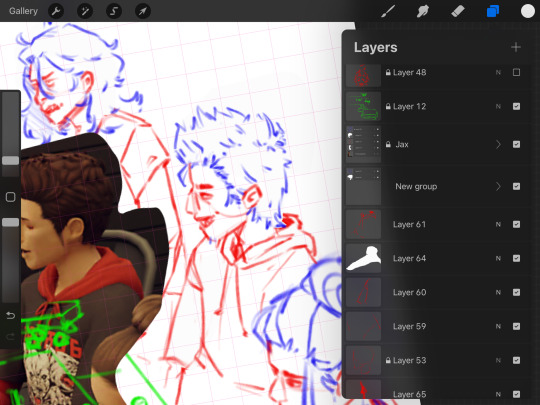Select the Brush tool
Image resolution: width=540 pixels, height=405 pixels.
(x=388, y=11)
